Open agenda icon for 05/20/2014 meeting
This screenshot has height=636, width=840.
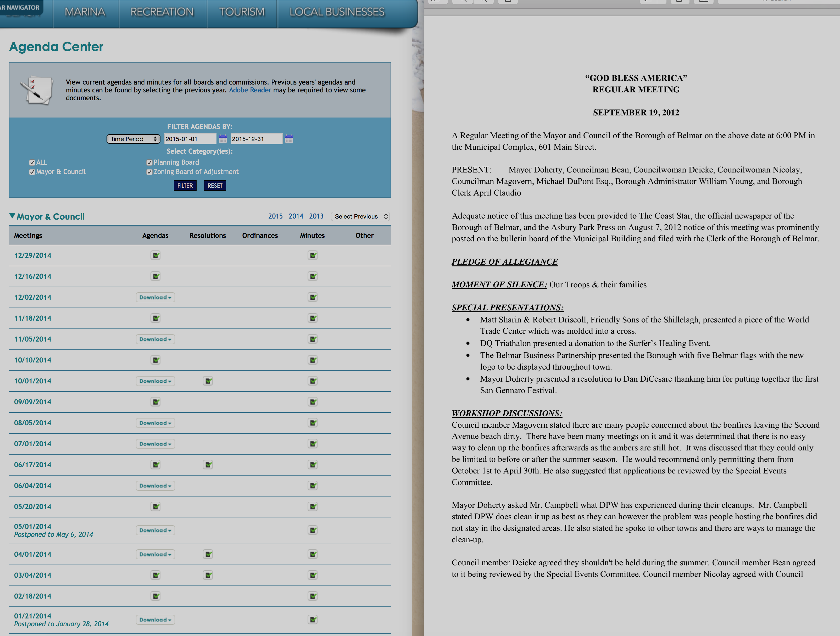[x=155, y=506]
